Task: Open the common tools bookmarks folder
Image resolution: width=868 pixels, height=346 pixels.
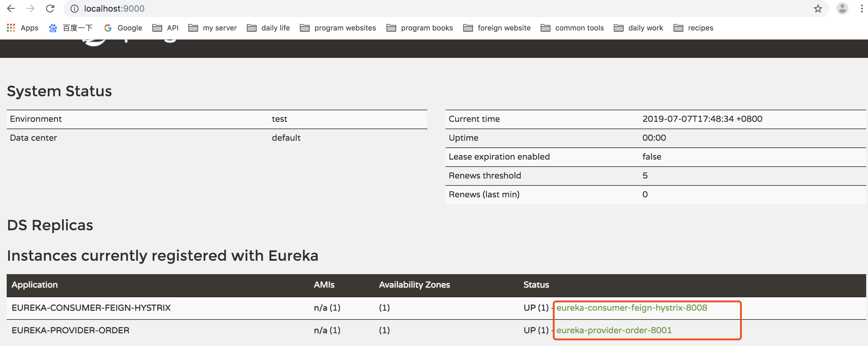Action: pos(572,28)
